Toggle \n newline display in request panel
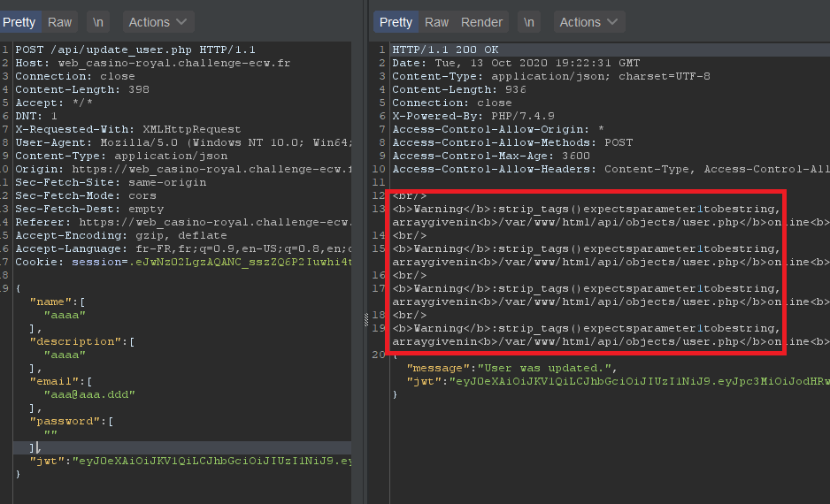Screen dimensions: 830x504 [x=98, y=22]
